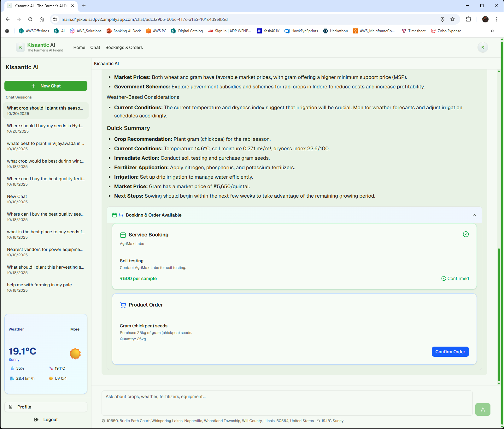
Task: Confirm the gram seeds order
Action: [450, 352]
